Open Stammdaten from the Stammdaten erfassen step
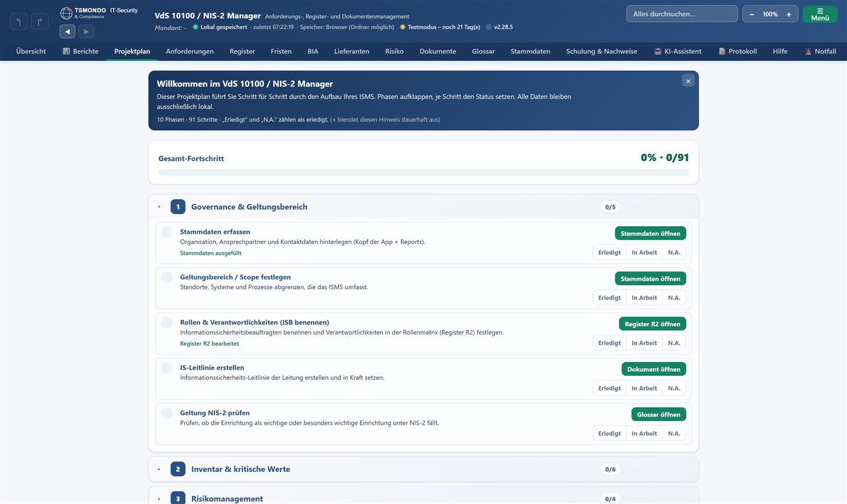The image size is (847, 504). click(650, 233)
